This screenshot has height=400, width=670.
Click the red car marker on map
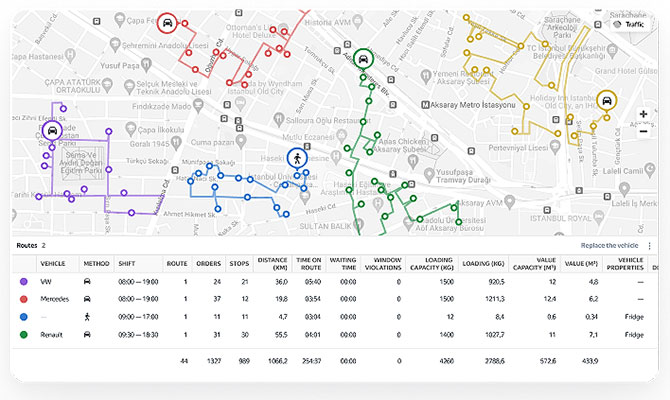[x=168, y=21]
